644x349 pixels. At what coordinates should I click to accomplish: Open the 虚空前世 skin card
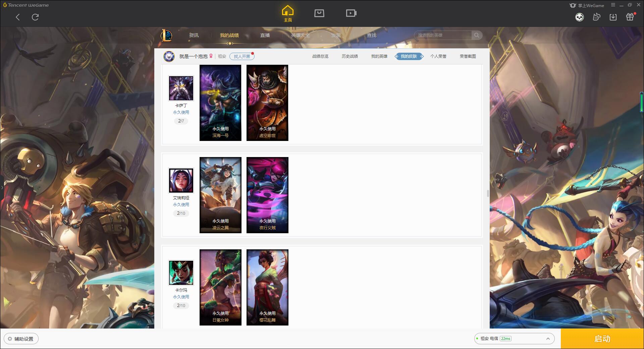(267, 103)
